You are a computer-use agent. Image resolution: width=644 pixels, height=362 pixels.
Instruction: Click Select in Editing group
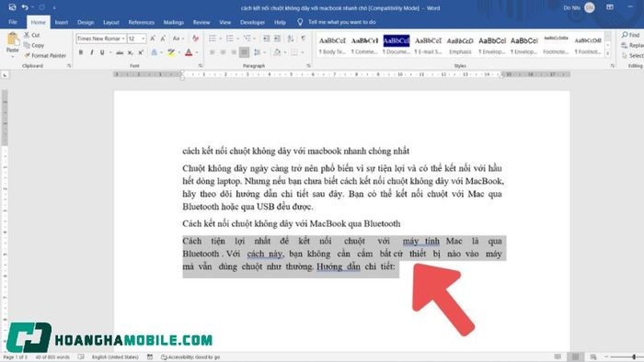633,55
